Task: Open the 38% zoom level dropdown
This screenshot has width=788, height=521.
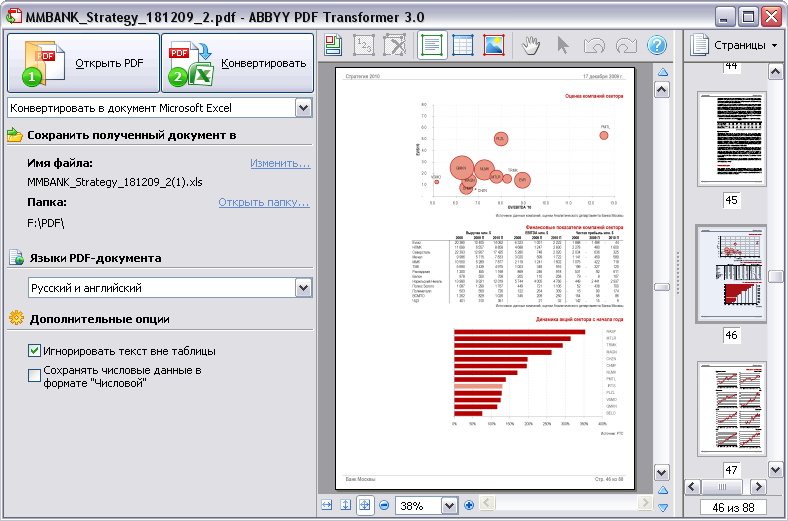Action: tap(449, 505)
